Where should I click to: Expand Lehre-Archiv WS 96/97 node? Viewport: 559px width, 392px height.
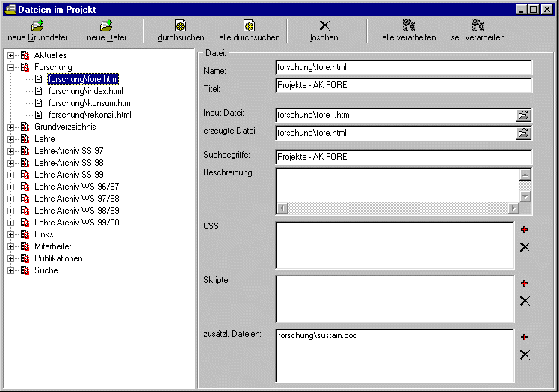pos(10,187)
